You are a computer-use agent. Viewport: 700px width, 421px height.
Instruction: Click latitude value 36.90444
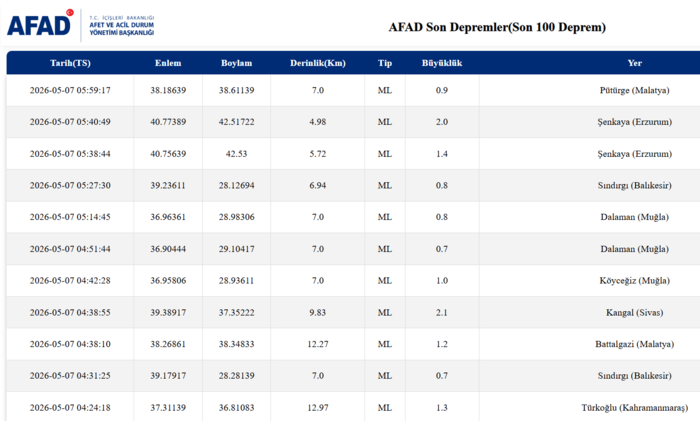click(x=168, y=249)
